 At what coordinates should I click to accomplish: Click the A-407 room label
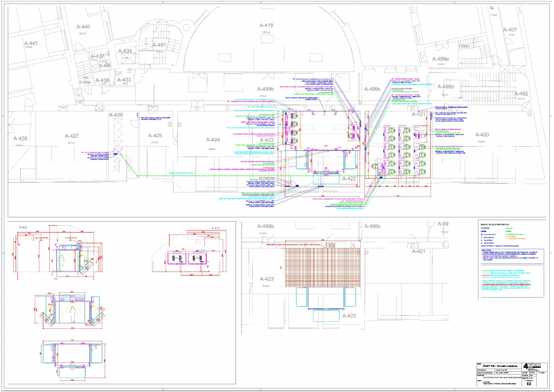coord(510,30)
